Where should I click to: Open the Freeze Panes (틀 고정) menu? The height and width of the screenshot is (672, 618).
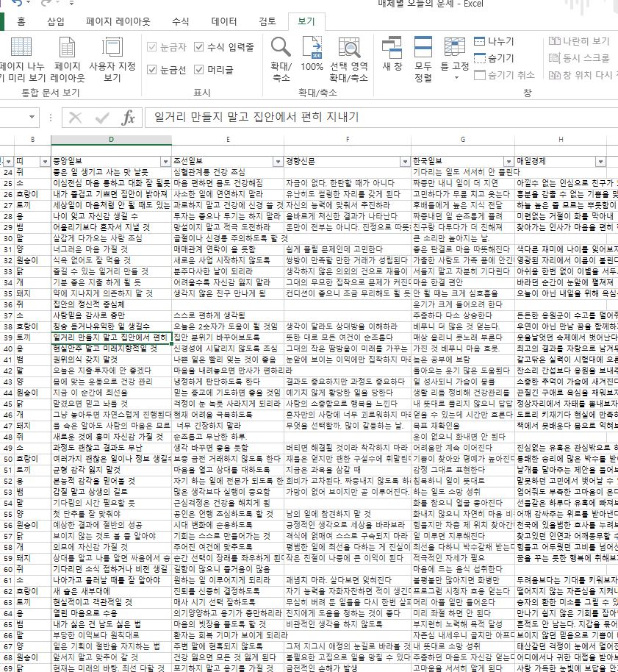pyautogui.click(x=455, y=59)
